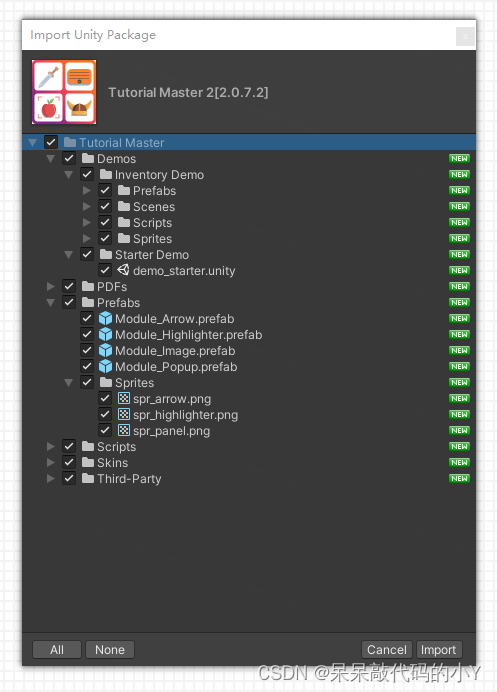Click the Module_Arrow.prefab cube icon
497x692 pixels.
(x=105, y=318)
